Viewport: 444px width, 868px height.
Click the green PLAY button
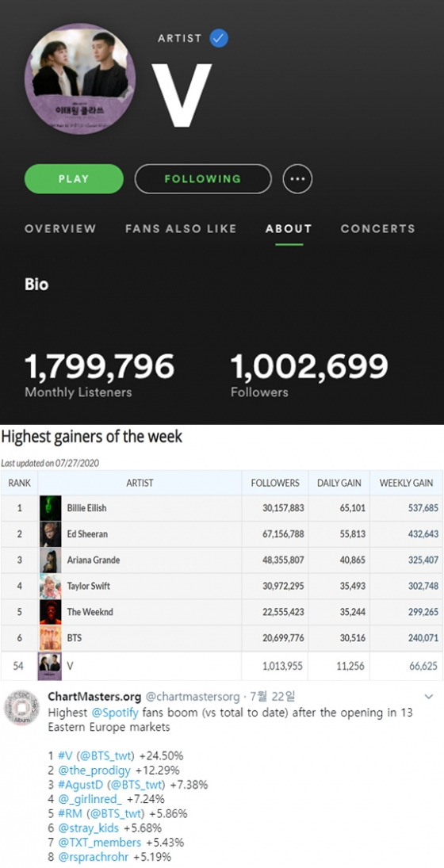pyautogui.click(x=74, y=179)
